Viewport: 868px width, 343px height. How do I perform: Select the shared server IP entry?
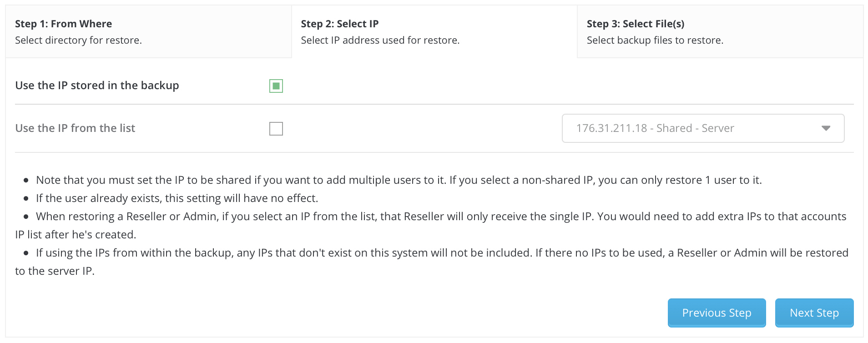point(655,128)
